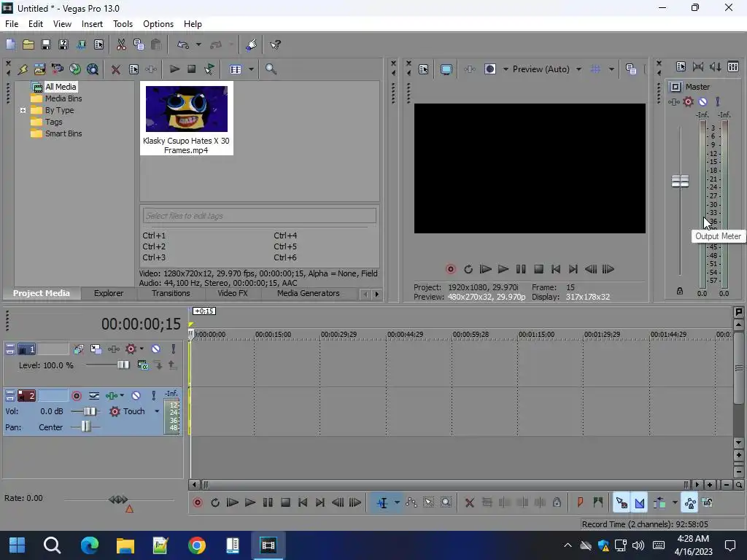Toggle Automatic Crossfades in bottom toolbar
This screenshot has height=560, width=747.
(x=640, y=503)
